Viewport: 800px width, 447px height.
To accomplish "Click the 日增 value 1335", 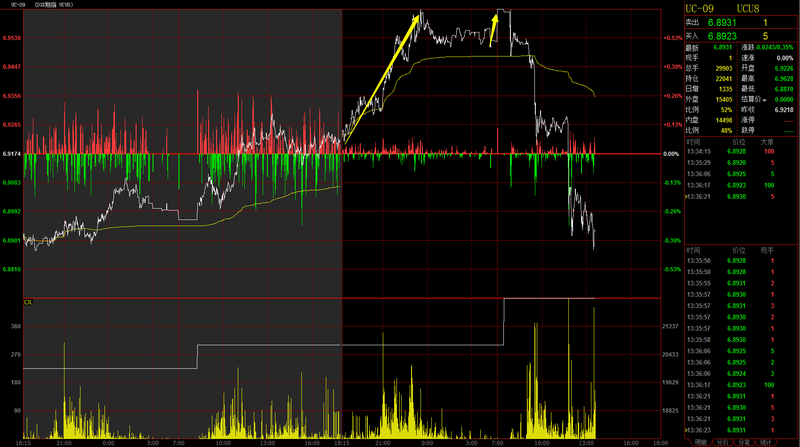I will (726, 89).
